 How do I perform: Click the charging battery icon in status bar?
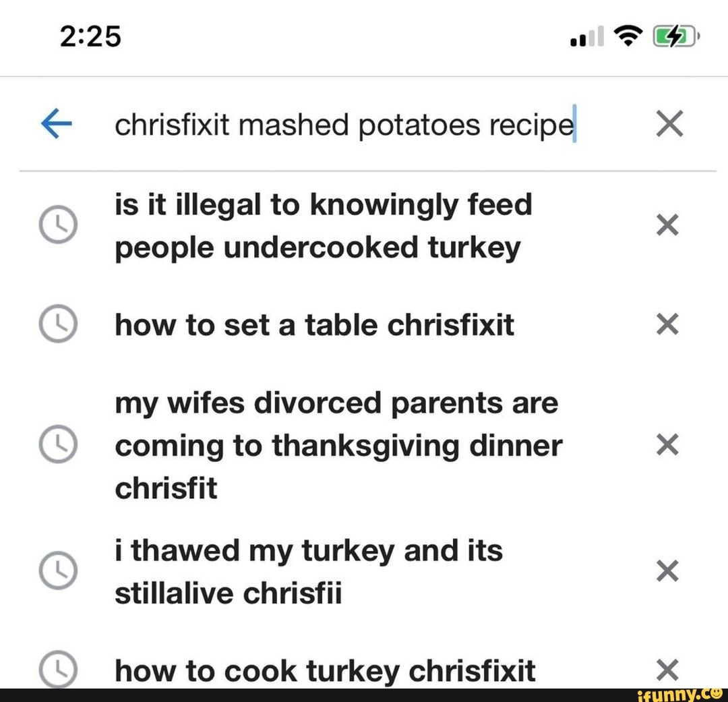[673, 37]
